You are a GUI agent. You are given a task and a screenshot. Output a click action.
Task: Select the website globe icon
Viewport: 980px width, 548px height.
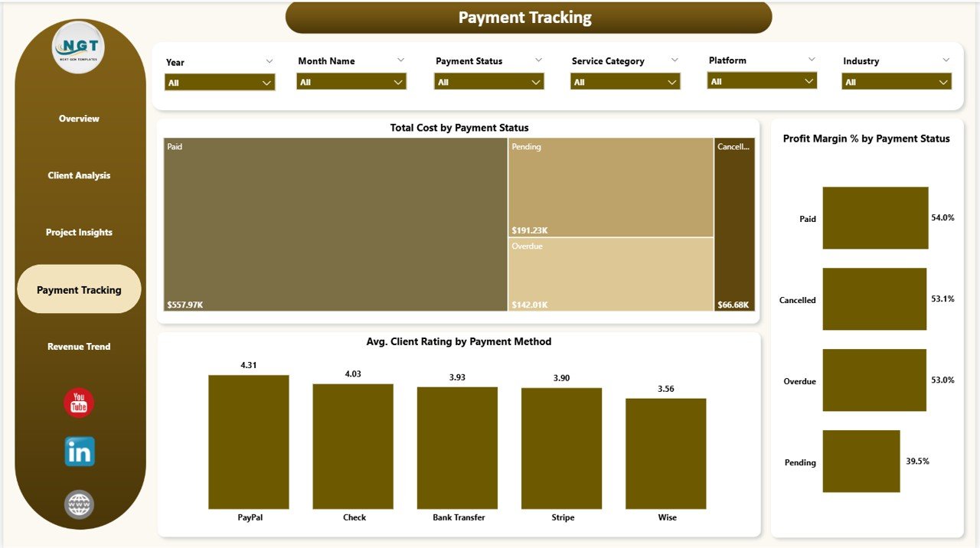(77, 504)
